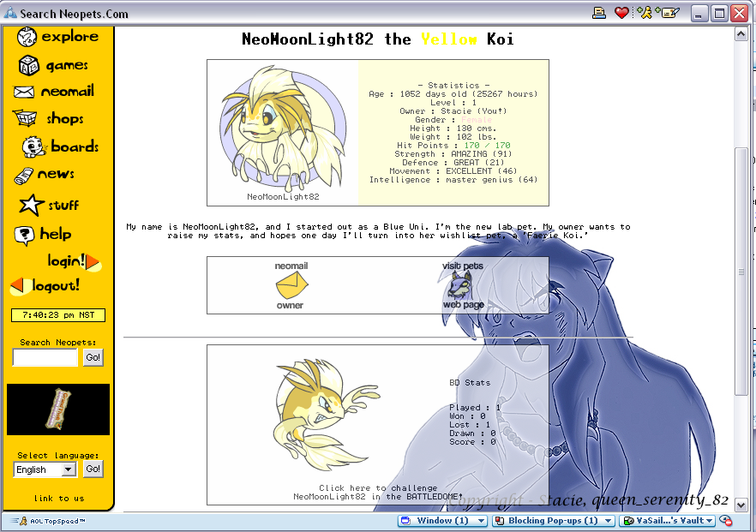The image size is (756, 532).
Task: Click the blocked icon at status bar end
Action: [726, 521]
